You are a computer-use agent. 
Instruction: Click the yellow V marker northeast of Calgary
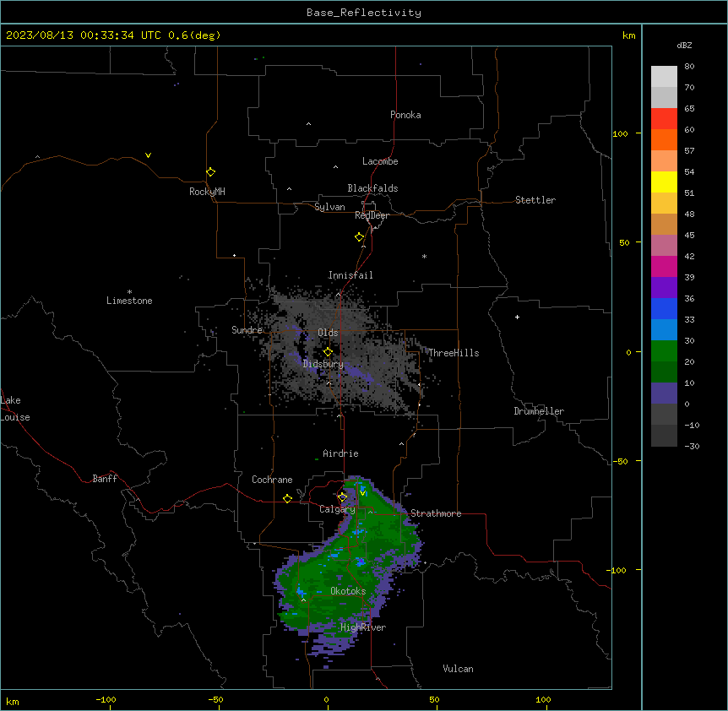(x=362, y=493)
